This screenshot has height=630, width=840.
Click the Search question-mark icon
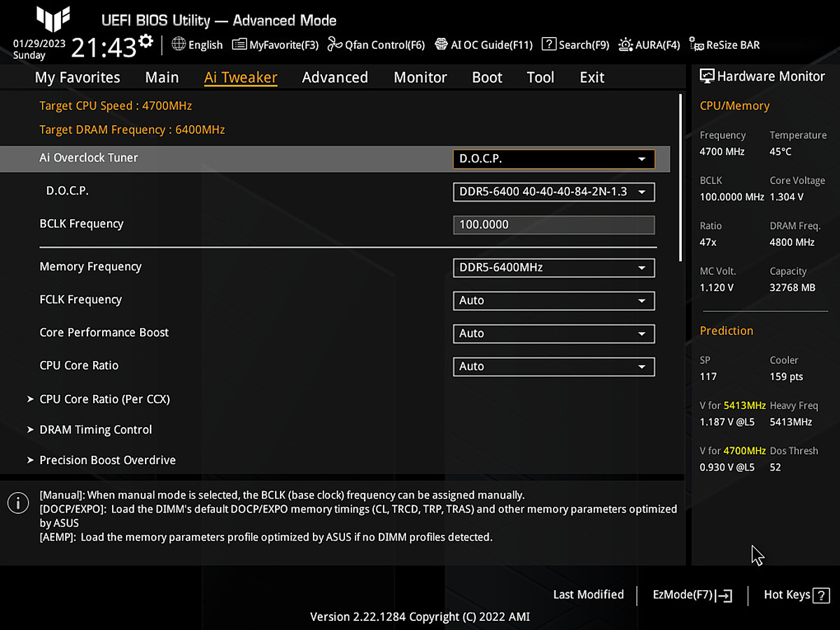tap(549, 45)
